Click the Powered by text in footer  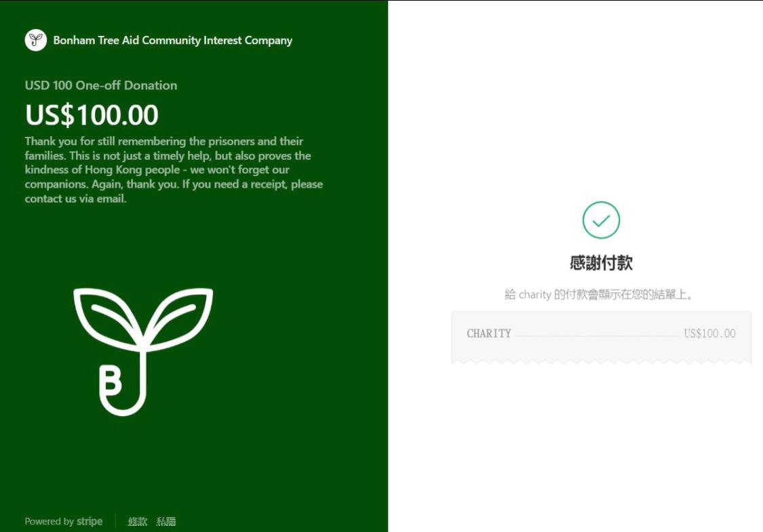point(49,521)
